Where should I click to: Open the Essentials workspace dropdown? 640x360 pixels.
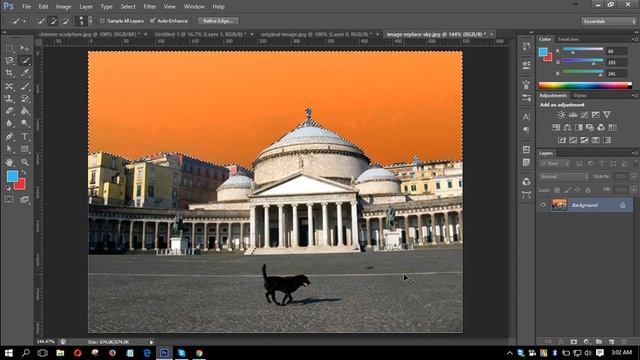[609, 21]
